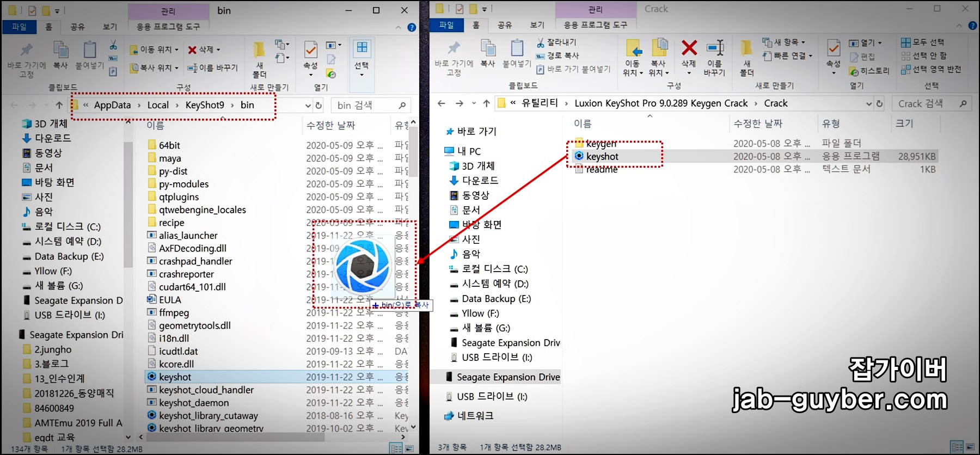
Task: Click New folder (새 폴더) in bin window
Action: (259, 60)
